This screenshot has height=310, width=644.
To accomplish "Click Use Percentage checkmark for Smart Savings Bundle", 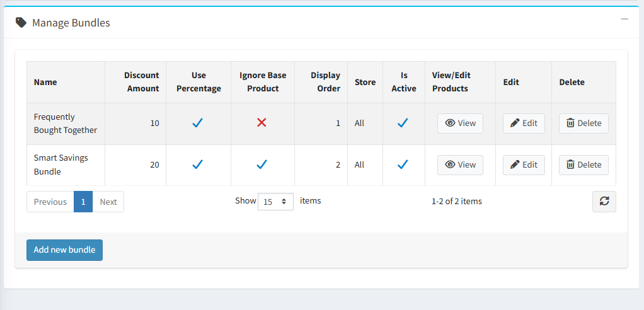I will coord(198,164).
